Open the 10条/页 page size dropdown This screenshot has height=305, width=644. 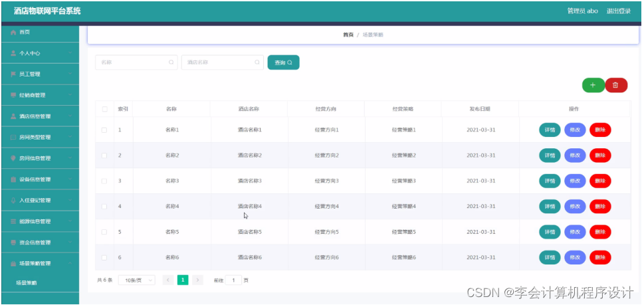click(137, 280)
